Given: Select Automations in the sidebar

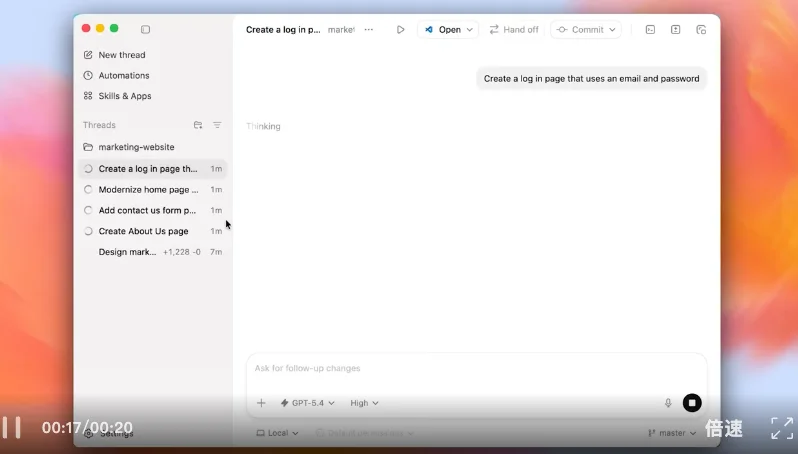Looking at the screenshot, I should [x=123, y=76].
